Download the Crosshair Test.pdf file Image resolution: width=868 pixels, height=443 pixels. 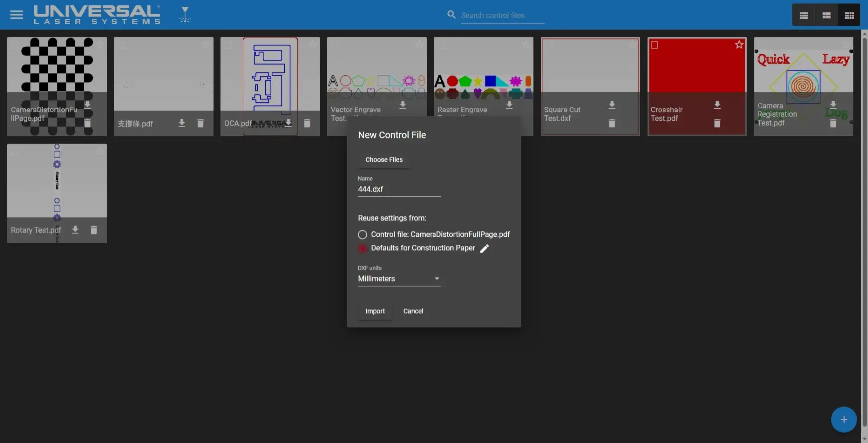[717, 105]
